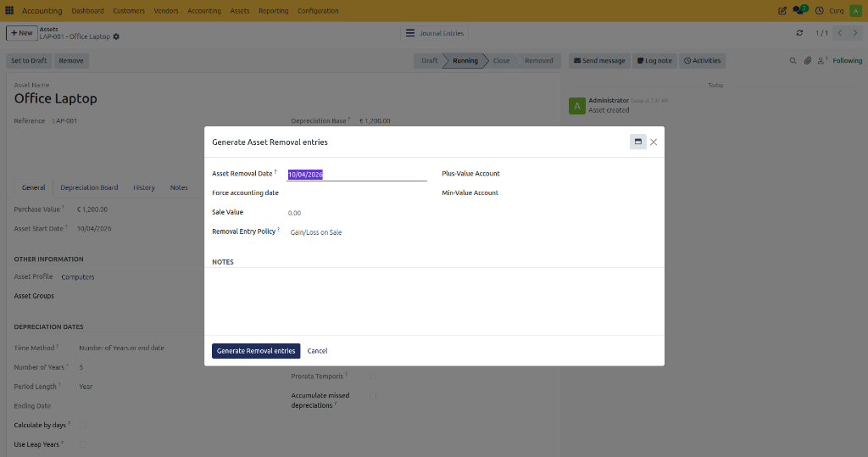Search messages in chatter
This screenshot has height=457, width=868.
[793, 61]
